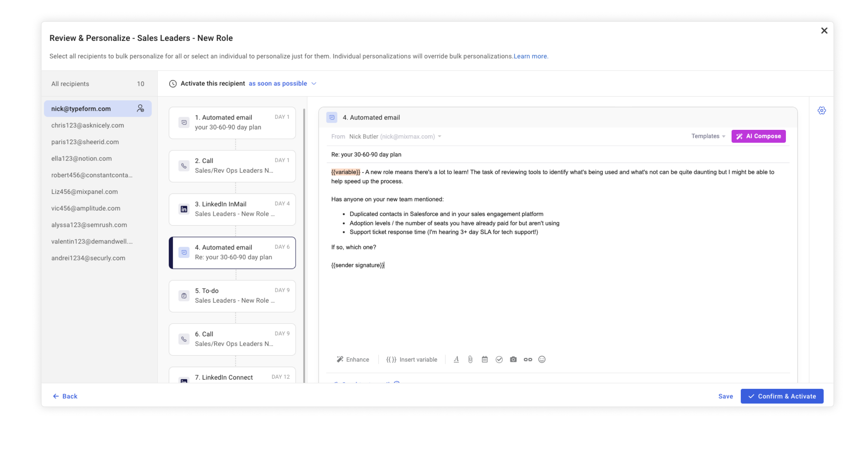Viewport: 868px width, 453px height.
Task: Unsubscribe recipient nick@typeform.com
Action: pyautogui.click(x=140, y=108)
